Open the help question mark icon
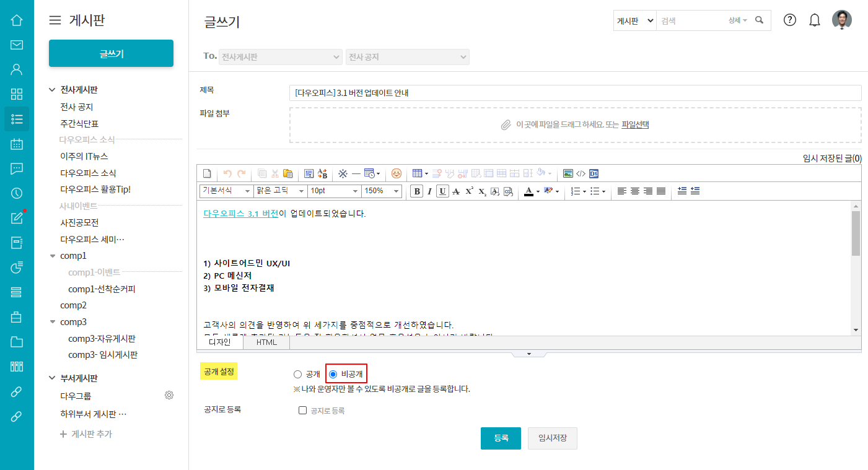Viewport: 868px width, 470px height. 789,20
